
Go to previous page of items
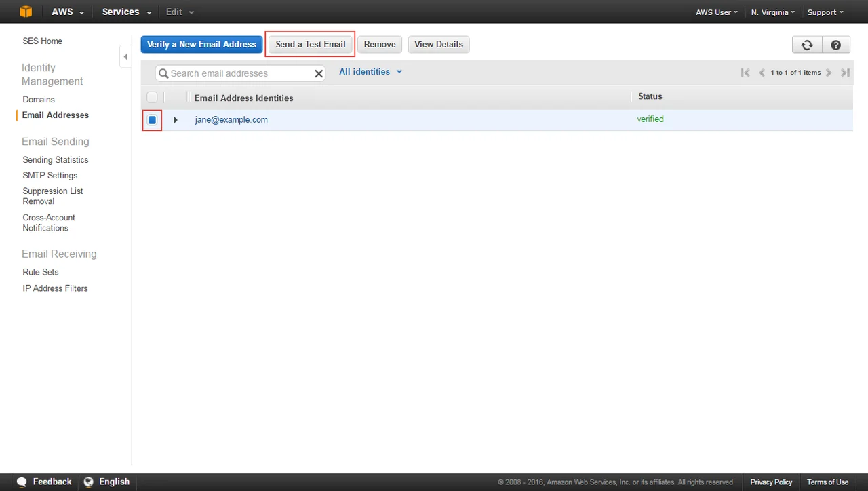pos(762,73)
